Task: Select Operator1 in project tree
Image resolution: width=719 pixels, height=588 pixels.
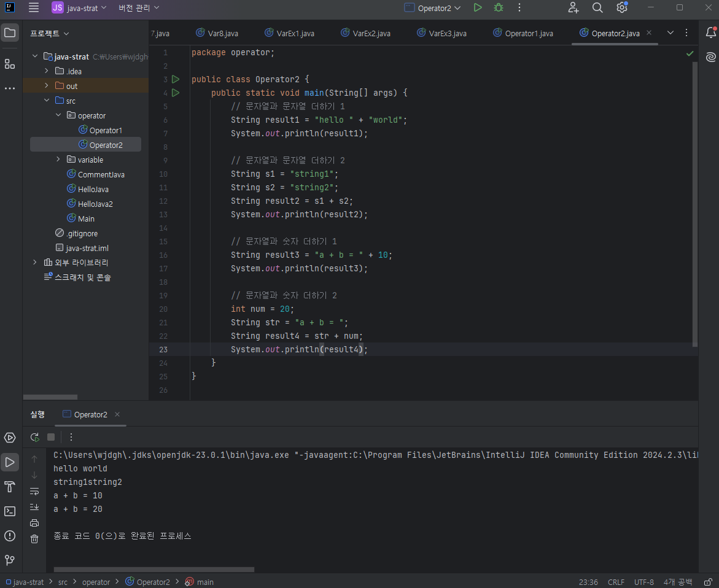Action: (100, 130)
